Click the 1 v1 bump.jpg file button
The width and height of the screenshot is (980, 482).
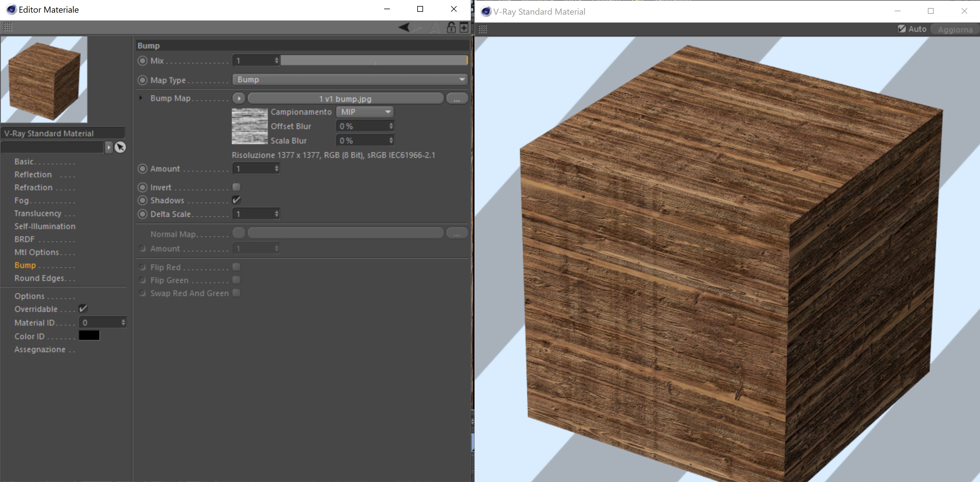click(345, 99)
